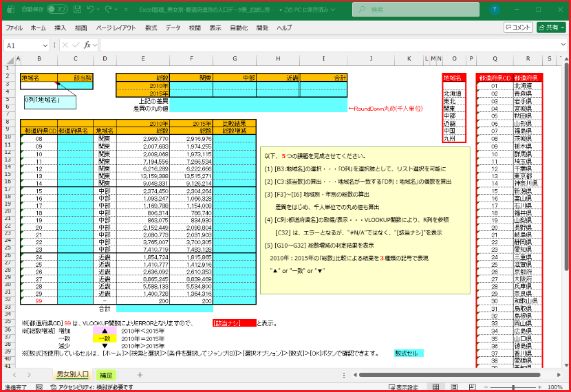This screenshot has height=392, width=571.
Task: Open the ページレイアウト ribbon tab
Action: [x=116, y=28]
